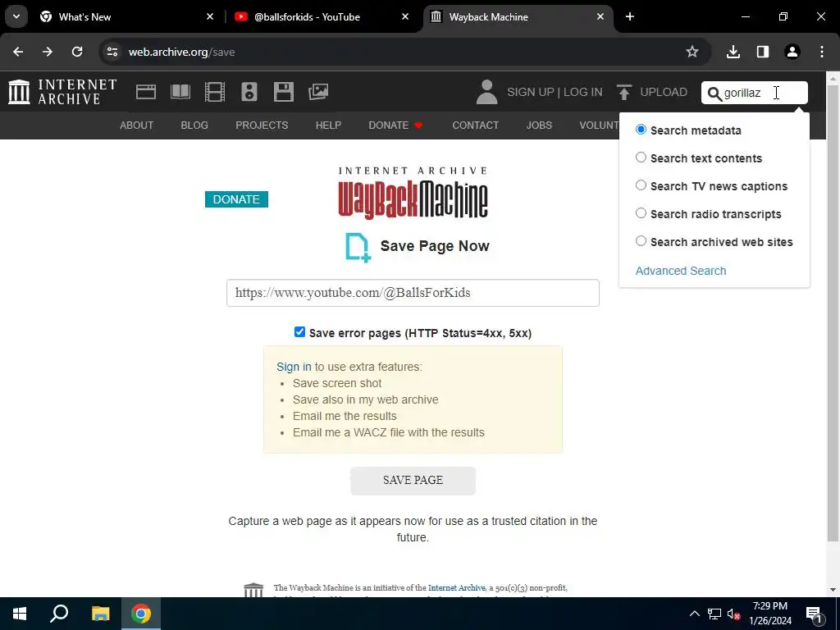Screen dimensions: 840x630
Task: Open the PROJECTS menu item
Action: (262, 126)
